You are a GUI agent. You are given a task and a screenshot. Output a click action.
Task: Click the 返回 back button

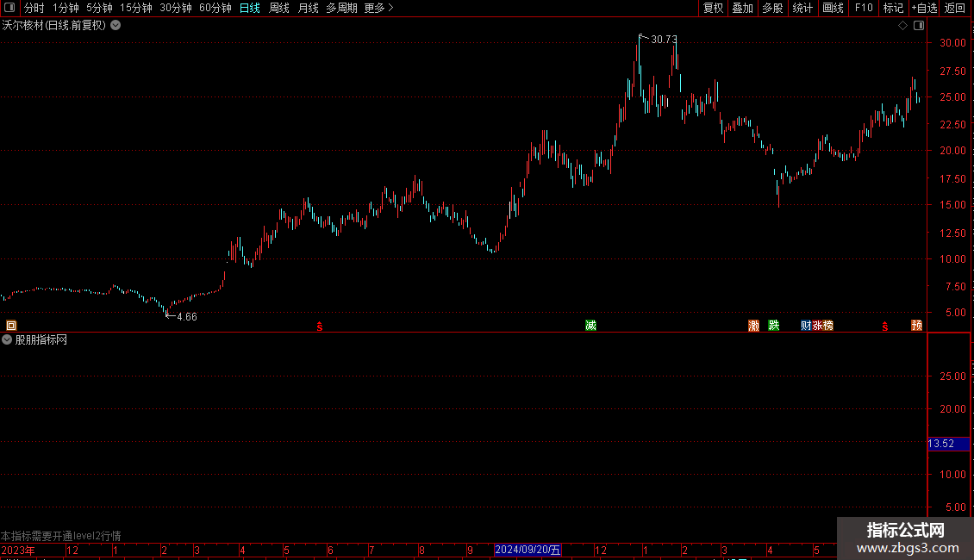click(x=955, y=8)
